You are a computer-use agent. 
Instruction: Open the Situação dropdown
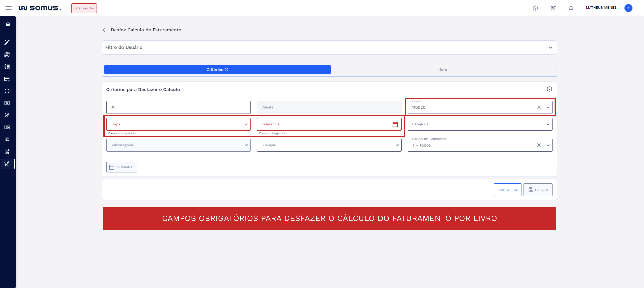[x=397, y=145]
